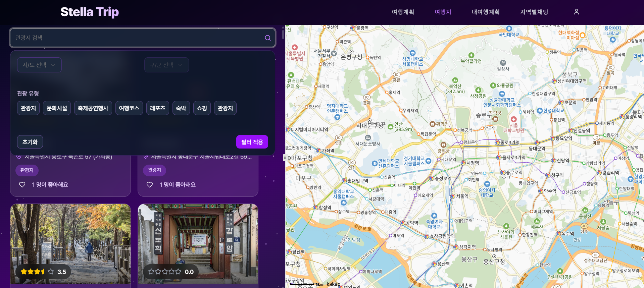This screenshot has width=644, height=288.
Task: Click 매봉산 mountain marker
Action: click(x=537, y=221)
